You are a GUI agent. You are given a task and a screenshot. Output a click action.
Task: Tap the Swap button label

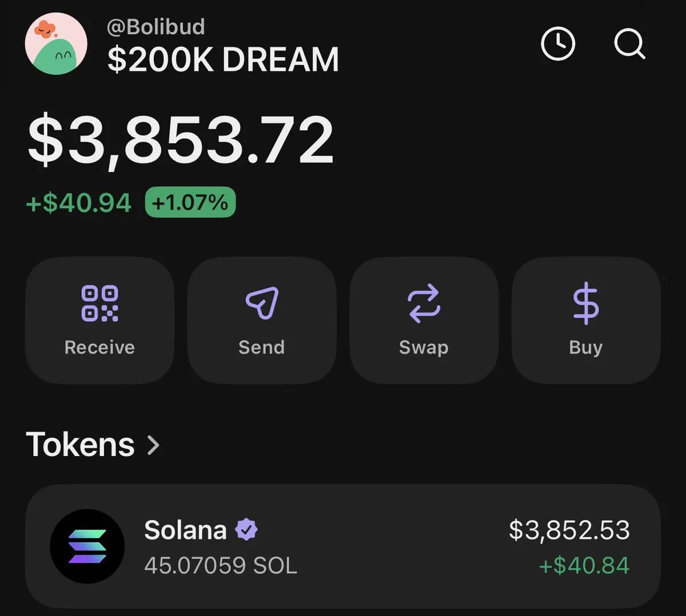(x=424, y=348)
